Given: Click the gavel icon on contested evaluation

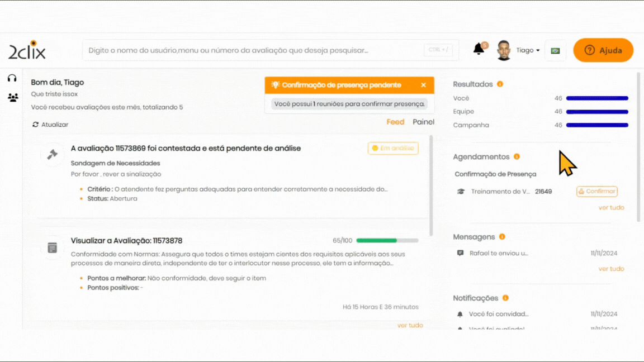Looking at the screenshot, I should point(53,154).
